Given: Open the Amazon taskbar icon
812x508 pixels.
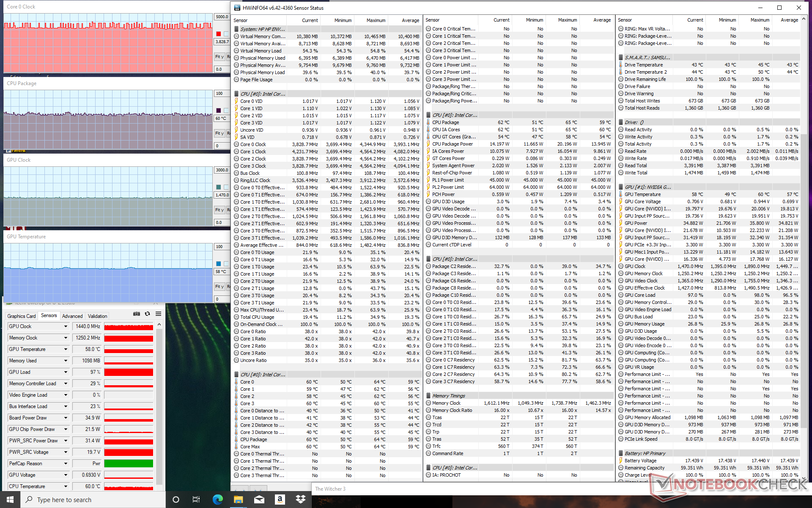Looking at the screenshot, I should (280, 500).
